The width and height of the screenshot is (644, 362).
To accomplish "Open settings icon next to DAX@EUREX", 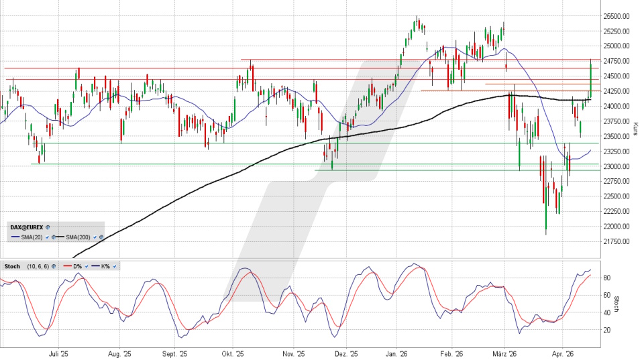I will [48, 228].
